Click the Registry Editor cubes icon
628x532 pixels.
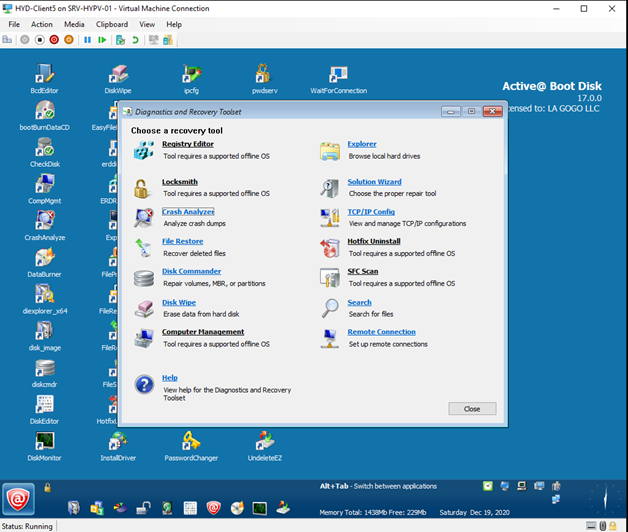coord(144,150)
